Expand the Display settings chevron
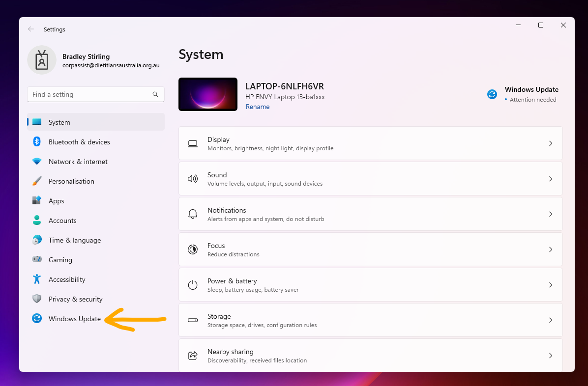 click(x=550, y=143)
